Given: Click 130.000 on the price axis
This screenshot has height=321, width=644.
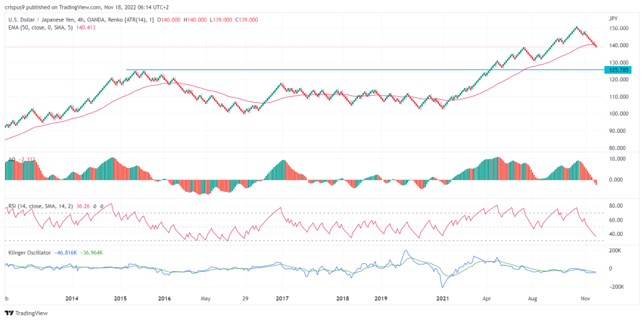Looking at the screenshot, I should (x=618, y=62).
